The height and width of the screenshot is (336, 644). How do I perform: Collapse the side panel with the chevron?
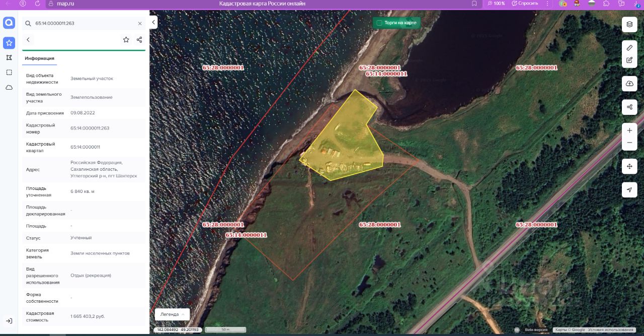pyautogui.click(x=153, y=22)
